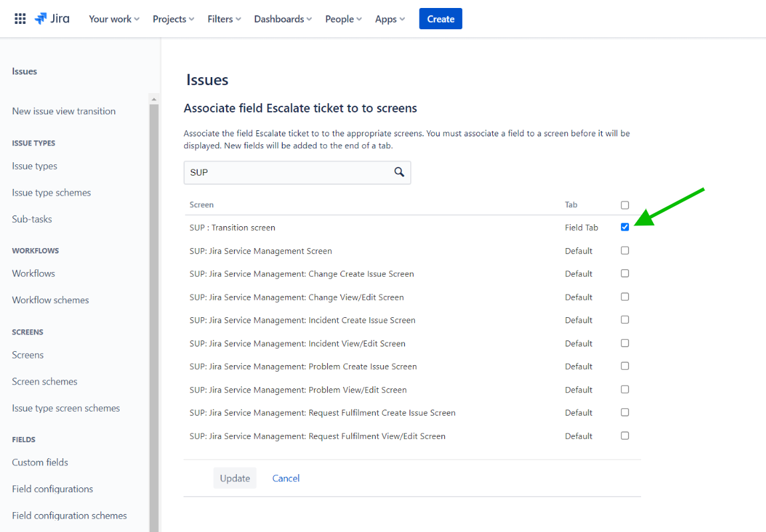Expand the Your work dropdown

click(x=114, y=19)
